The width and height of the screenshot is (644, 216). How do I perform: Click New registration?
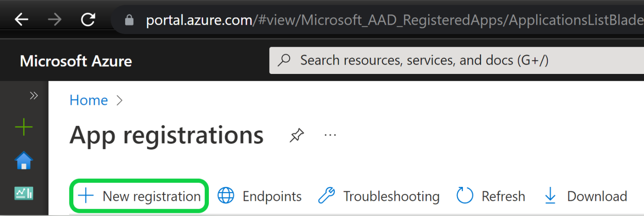pyautogui.click(x=139, y=196)
